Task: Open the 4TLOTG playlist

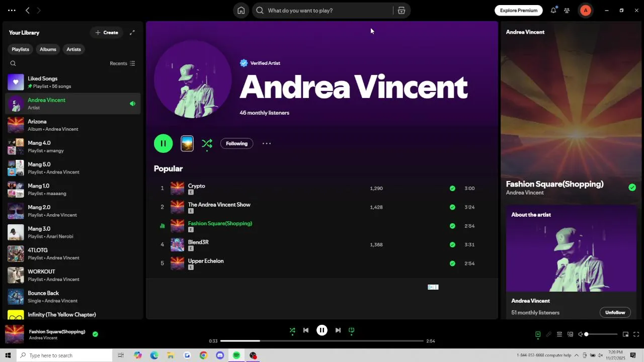Action: [73, 254]
